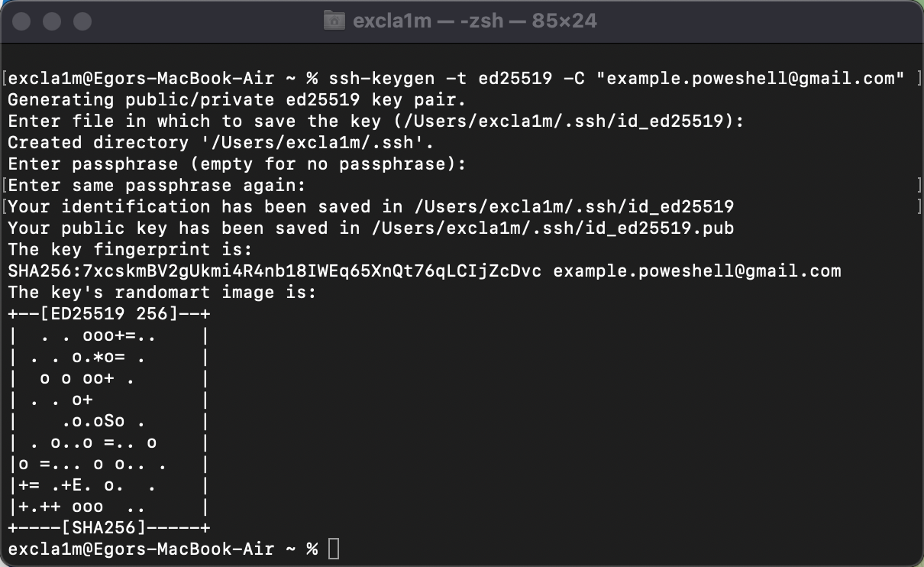Click the cursor block at the final prompt

pos(334,549)
